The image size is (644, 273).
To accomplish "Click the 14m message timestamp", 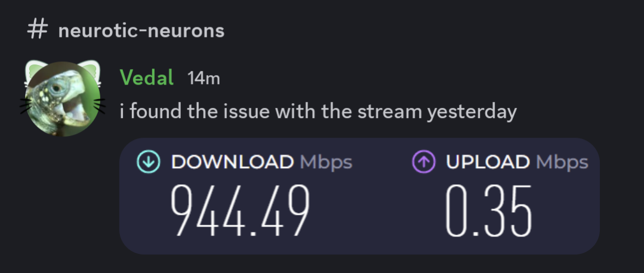I will (204, 78).
